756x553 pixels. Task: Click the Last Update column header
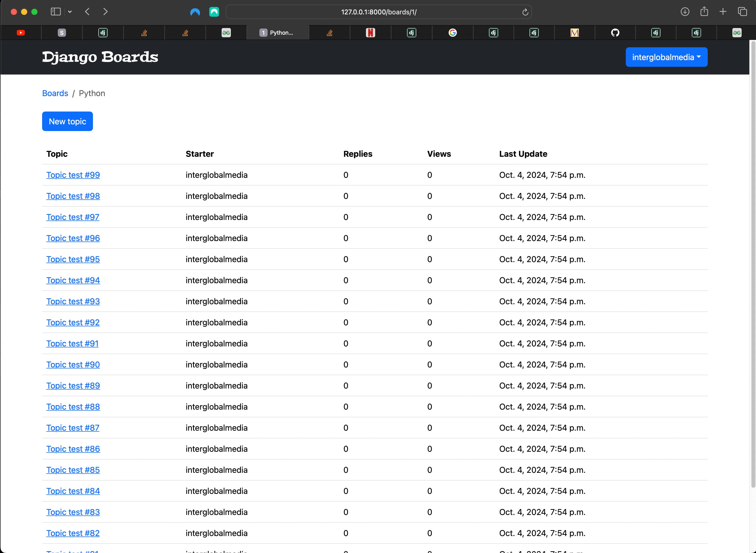click(x=523, y=154)
